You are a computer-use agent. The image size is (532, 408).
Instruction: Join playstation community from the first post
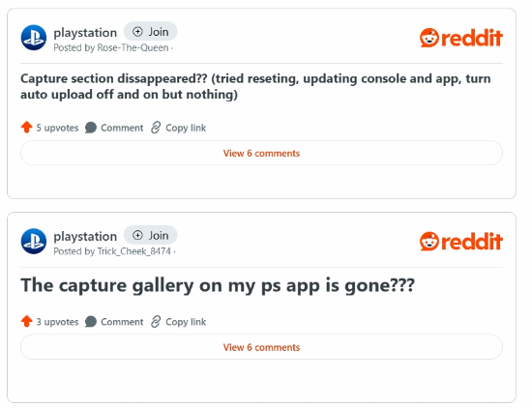(x=150, y=32)
